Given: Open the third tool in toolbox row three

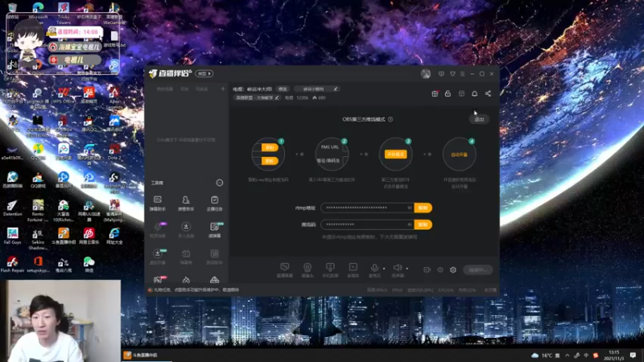Looking at the screenshot, I should [x=214, y=257].
